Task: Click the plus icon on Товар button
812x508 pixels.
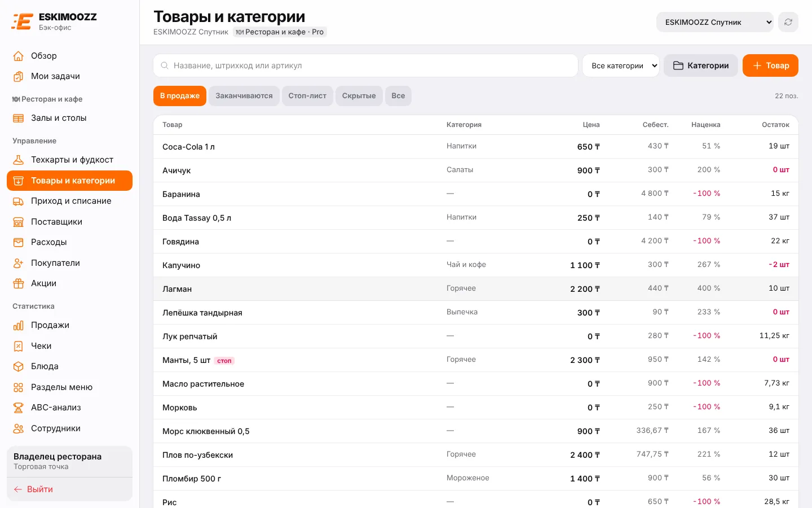Action: (x=757, y=65)
